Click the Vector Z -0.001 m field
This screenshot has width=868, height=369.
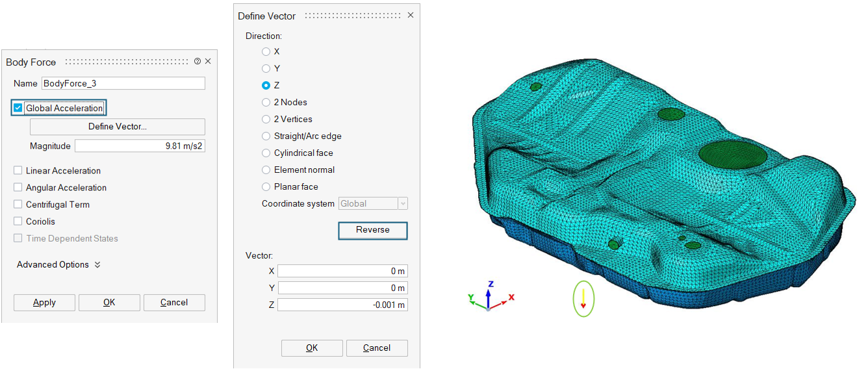[342, 305]
